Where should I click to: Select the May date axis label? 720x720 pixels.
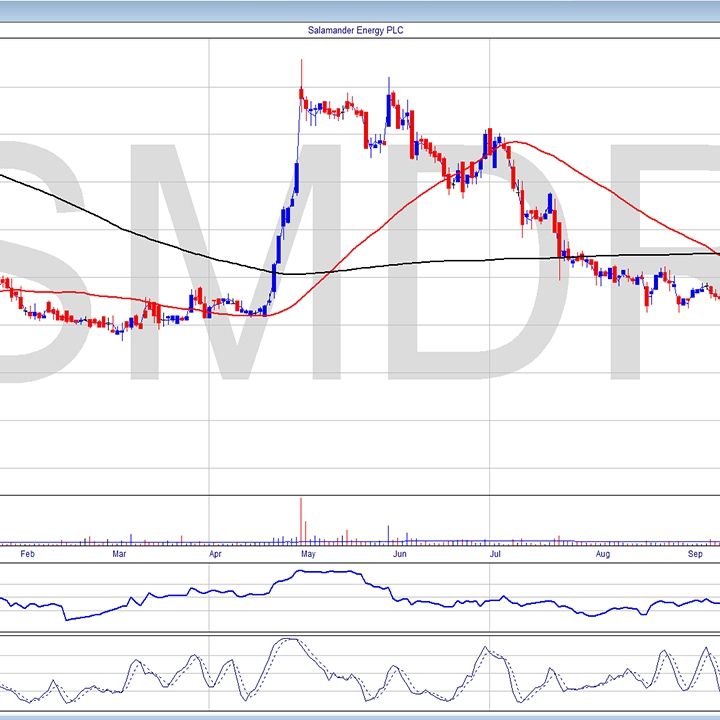(308, 553)
